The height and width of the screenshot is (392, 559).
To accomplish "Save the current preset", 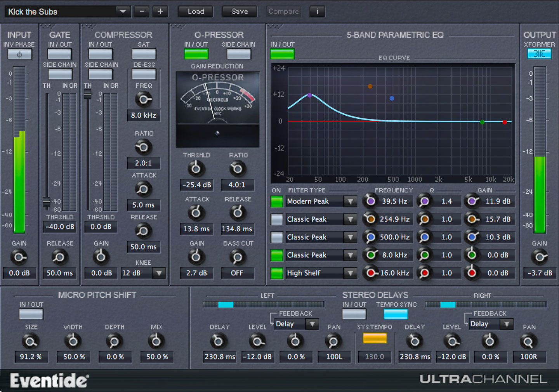I will point(240,12).
